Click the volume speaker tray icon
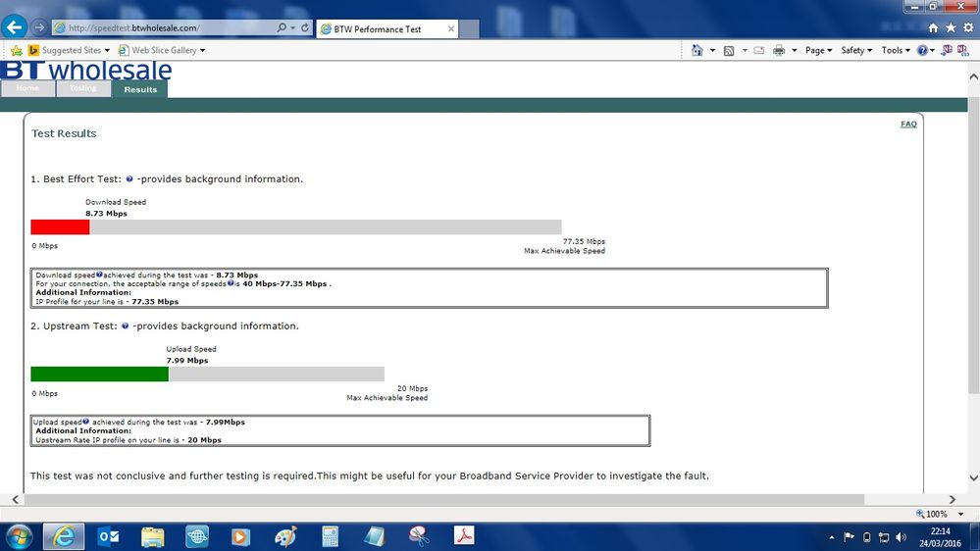The width and height of the screenshot is (980, 551). point(901,537)
